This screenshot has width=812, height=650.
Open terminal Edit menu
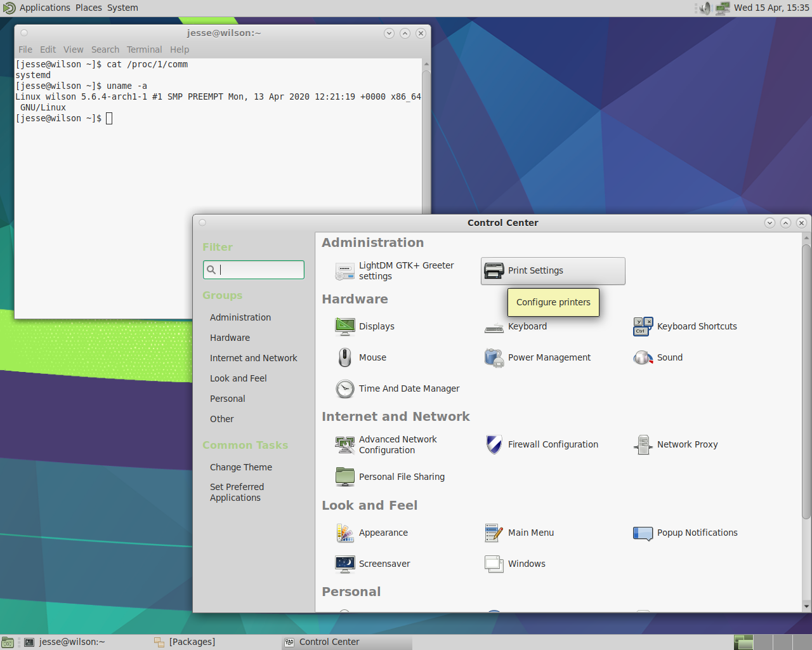coord(48,50)
